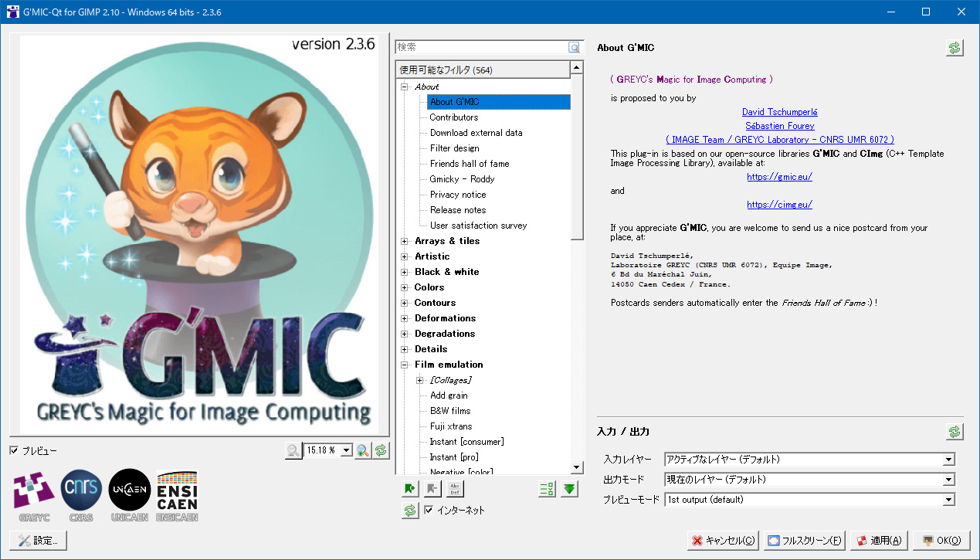This screenshot has width=980, height=560.
Task: Collapse the filter tree via green down arrow
Action: [x=569, y=488]
